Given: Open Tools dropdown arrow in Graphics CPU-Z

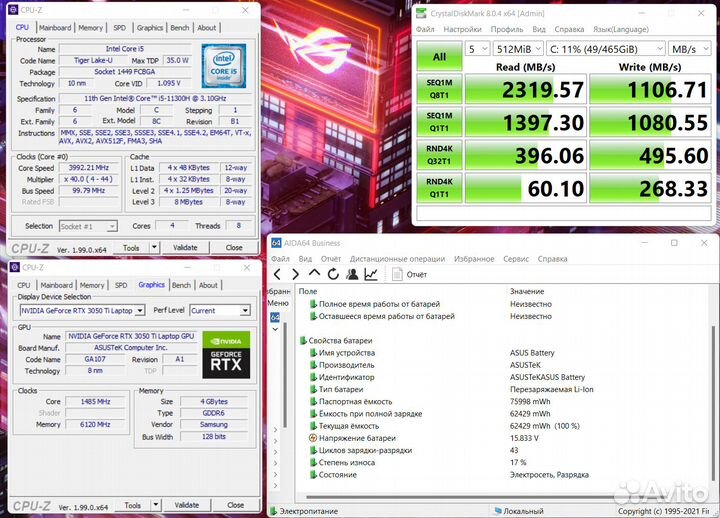Looking at the screenshot, I should 156,505.
